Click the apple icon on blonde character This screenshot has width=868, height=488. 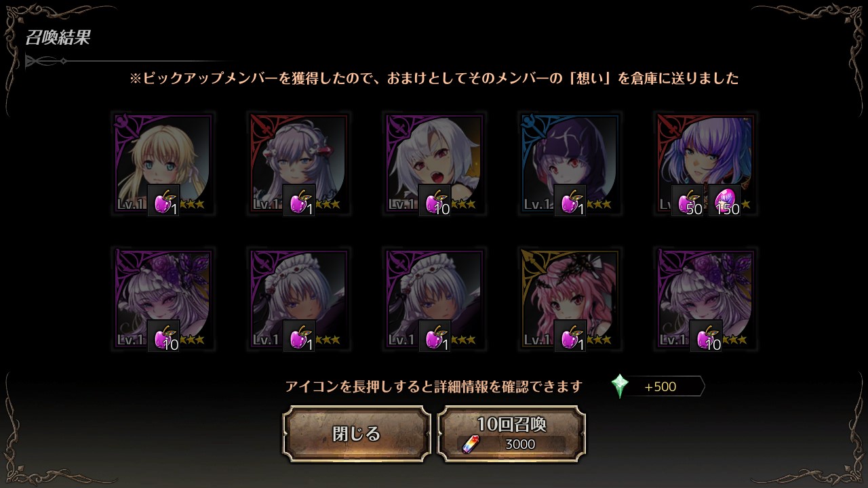coord(163,201)
